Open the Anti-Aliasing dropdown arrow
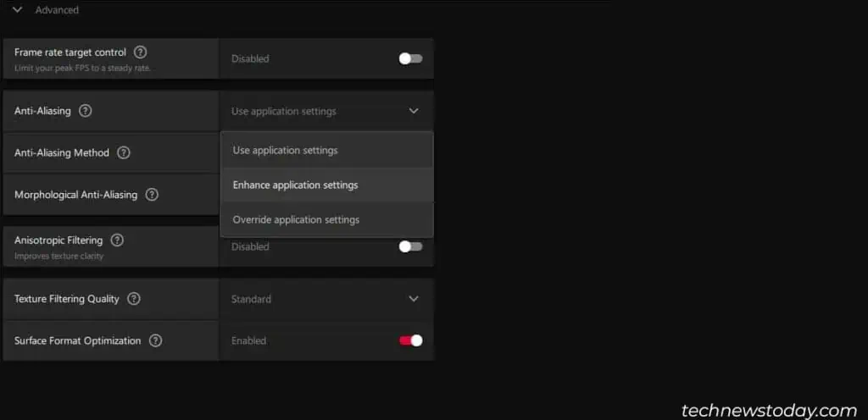Image resolution: width=868 pixels, height=420 pixels. [414, 111]
